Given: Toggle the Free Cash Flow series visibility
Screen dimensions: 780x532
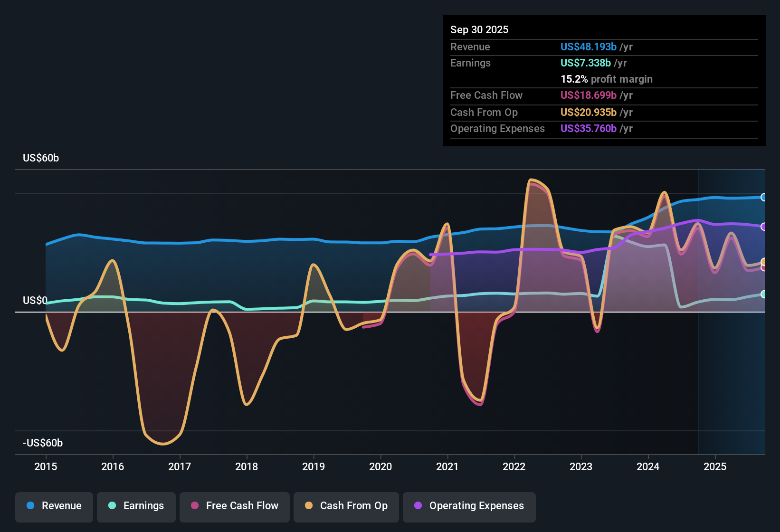Looking at the screenshot, I should pyautogui.click(x=234, y=506).
